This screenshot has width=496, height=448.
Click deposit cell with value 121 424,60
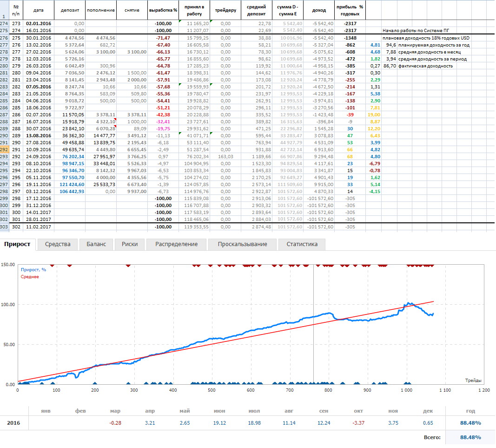71,185
